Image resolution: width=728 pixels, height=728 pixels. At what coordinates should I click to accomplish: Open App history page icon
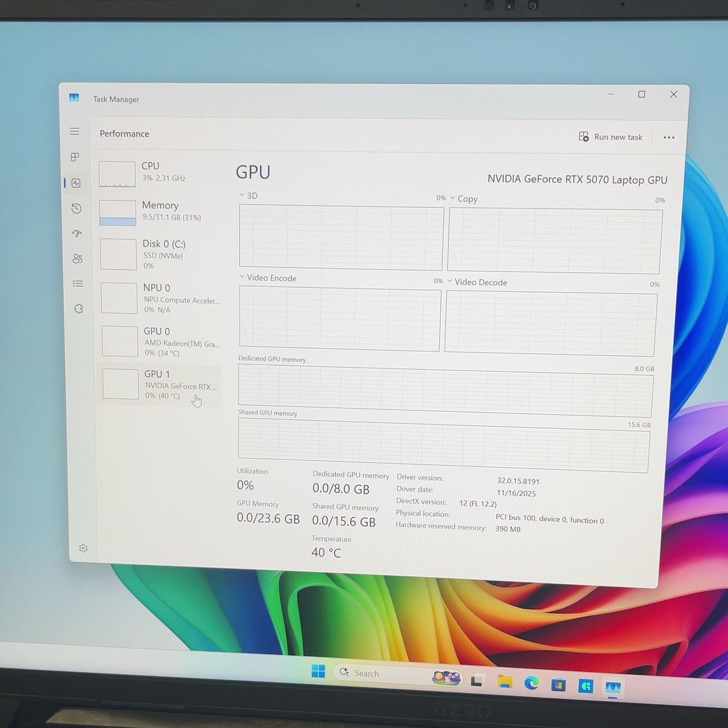coord(76,208)
